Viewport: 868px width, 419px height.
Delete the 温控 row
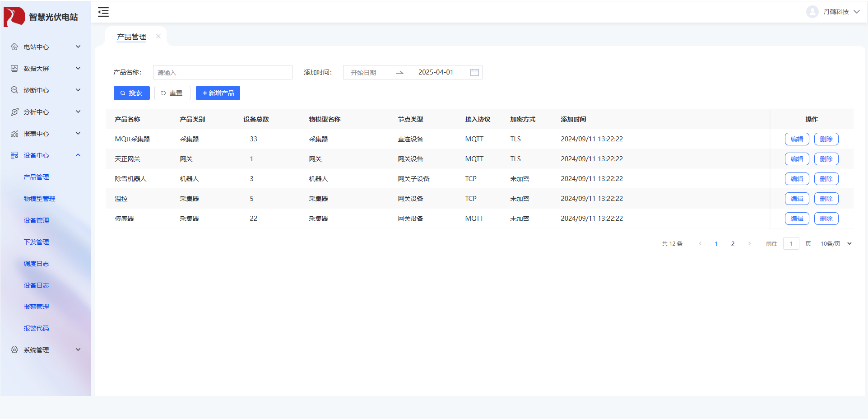(826, 199)
